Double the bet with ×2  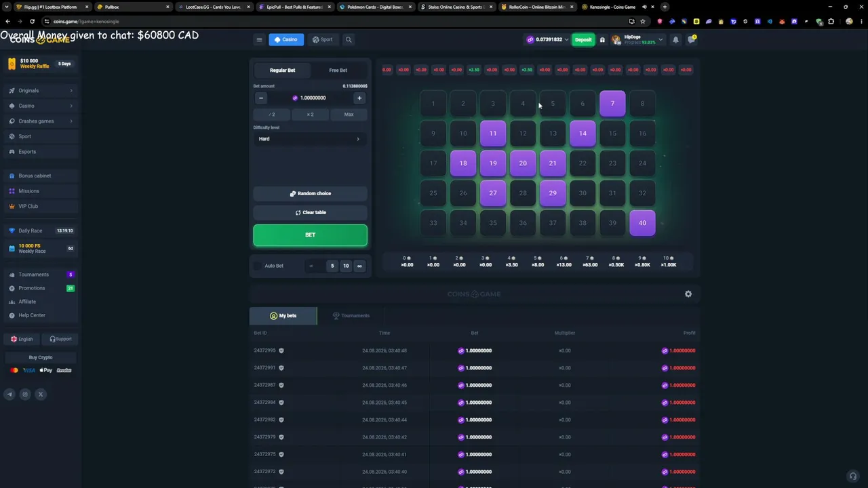[x=310, y=115]
